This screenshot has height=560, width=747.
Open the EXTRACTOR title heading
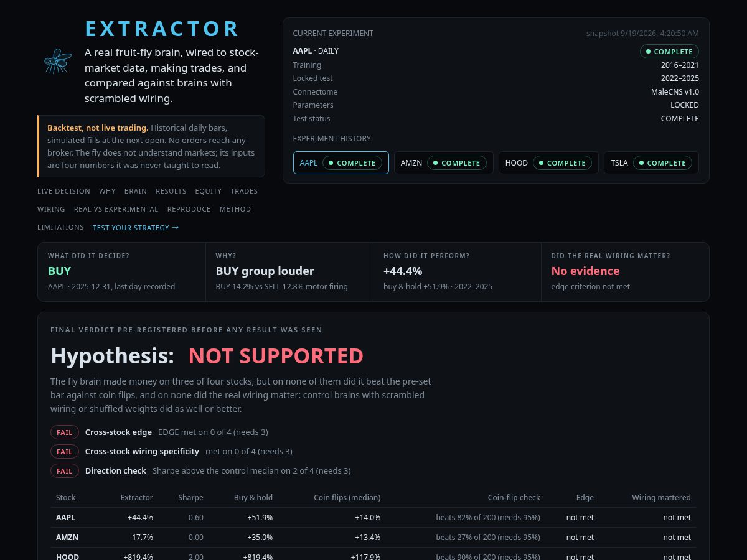coord(162,29)
